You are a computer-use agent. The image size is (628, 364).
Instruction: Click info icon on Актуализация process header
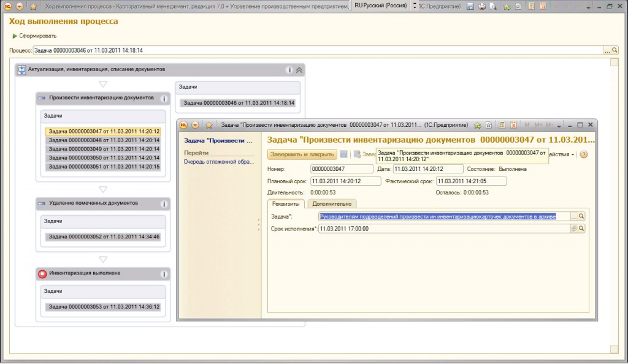pyautogui.click(x=289, y=70)
